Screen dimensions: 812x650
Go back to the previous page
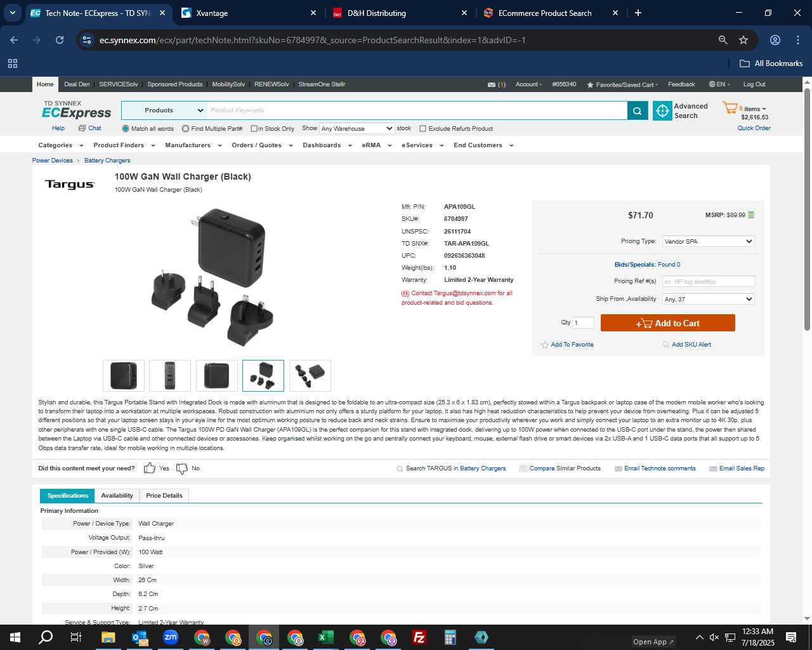[x=14, y=40]
